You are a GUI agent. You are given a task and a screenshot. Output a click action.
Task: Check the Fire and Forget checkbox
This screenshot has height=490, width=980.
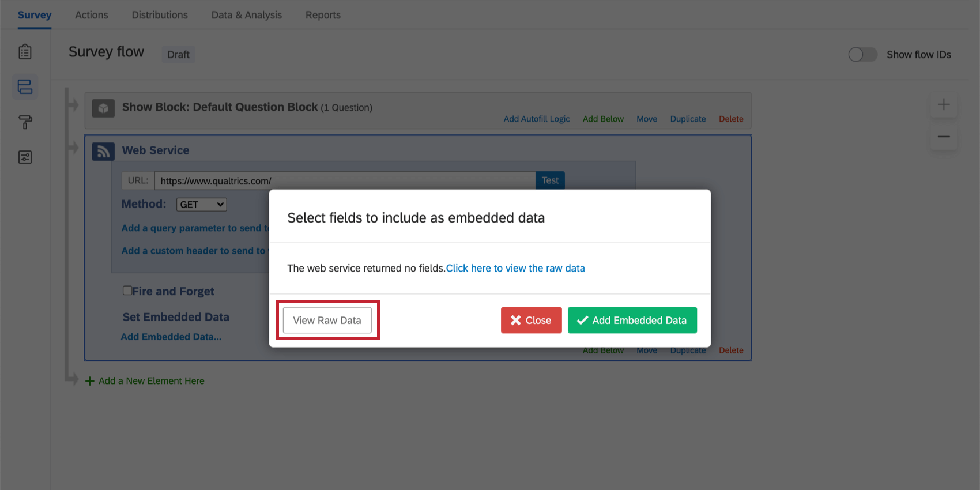127,290
